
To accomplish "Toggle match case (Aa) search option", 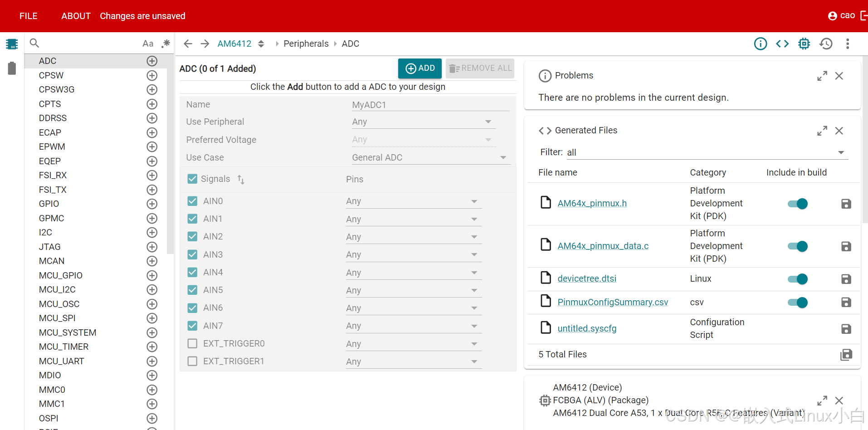I will click(x=148, y=44).
